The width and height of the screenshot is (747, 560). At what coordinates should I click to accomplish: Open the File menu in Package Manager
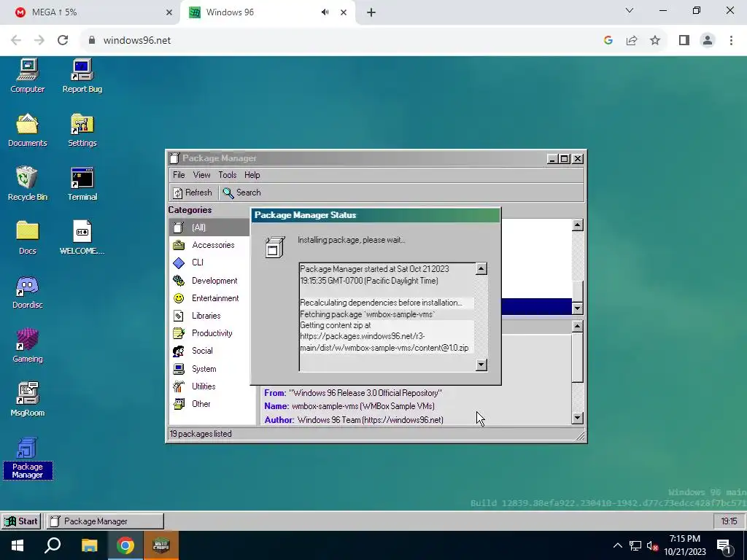click(x=179, y=175)
